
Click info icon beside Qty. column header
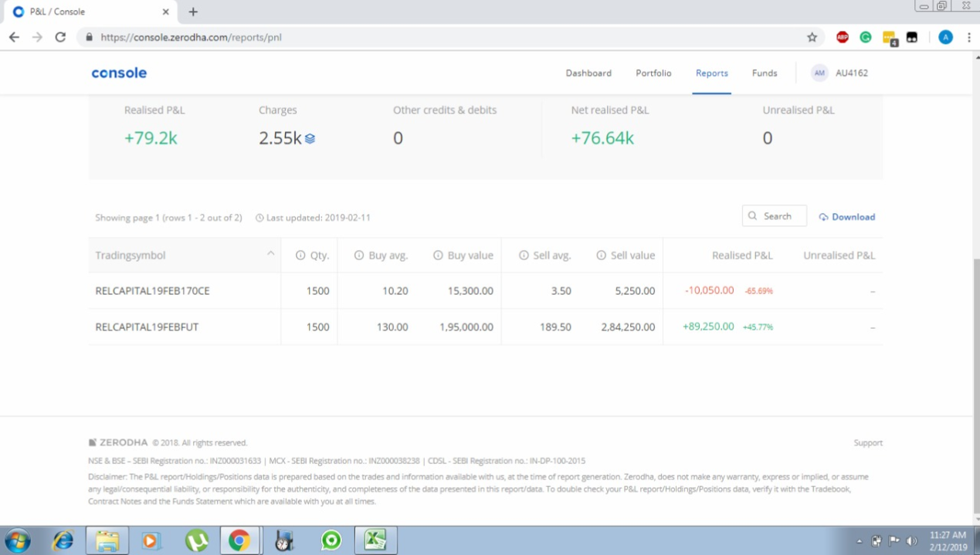(x=300, y=256)
